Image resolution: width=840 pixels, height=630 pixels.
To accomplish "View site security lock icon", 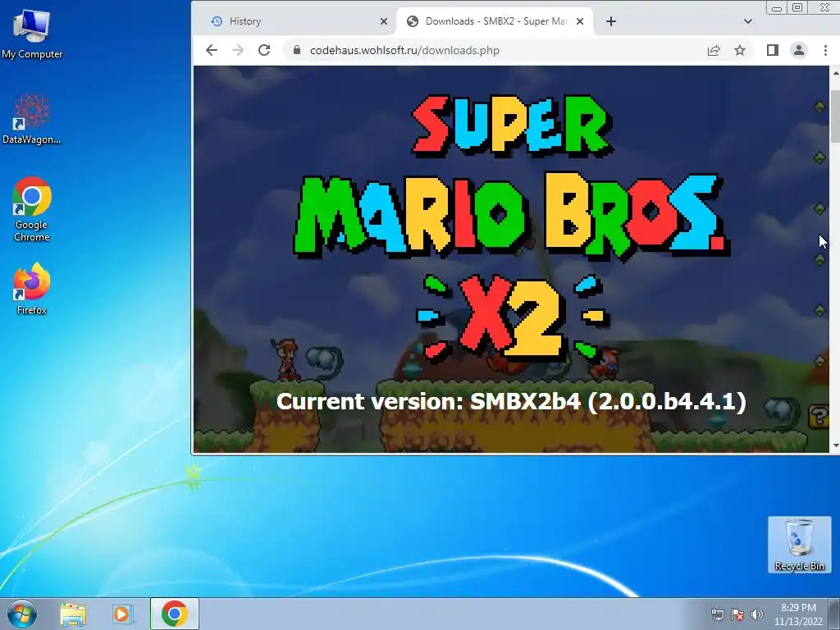I will pos(296,50).
